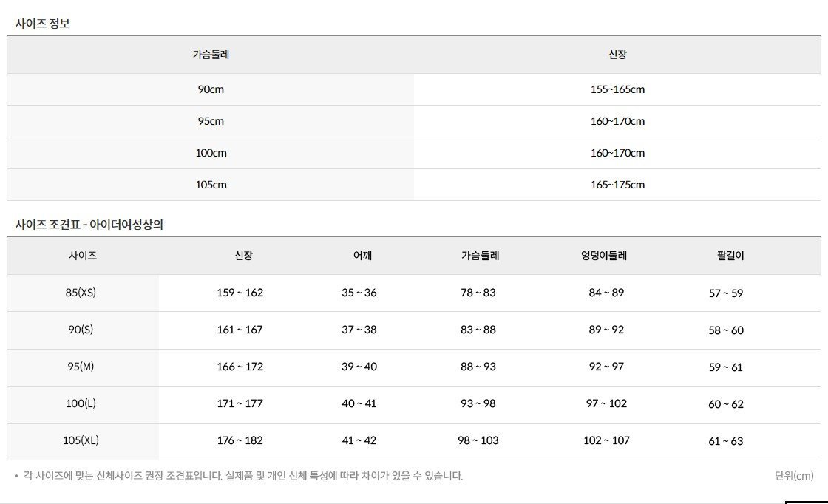Click the 98 ~ 103 chest value
The image size is (828, 504).
coord(478,440)
